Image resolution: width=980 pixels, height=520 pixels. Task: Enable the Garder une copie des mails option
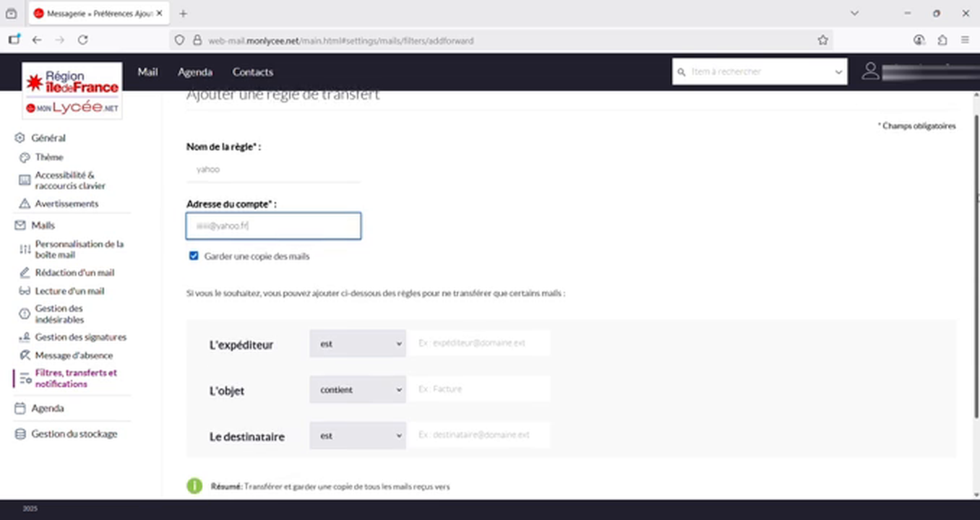pyautogui.click(x=194, y=256)
